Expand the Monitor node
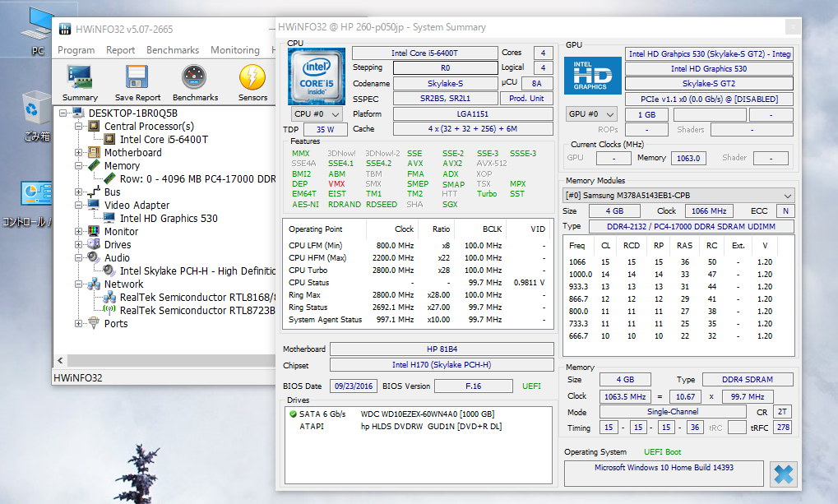838x504 pixels. coord(79,231)
